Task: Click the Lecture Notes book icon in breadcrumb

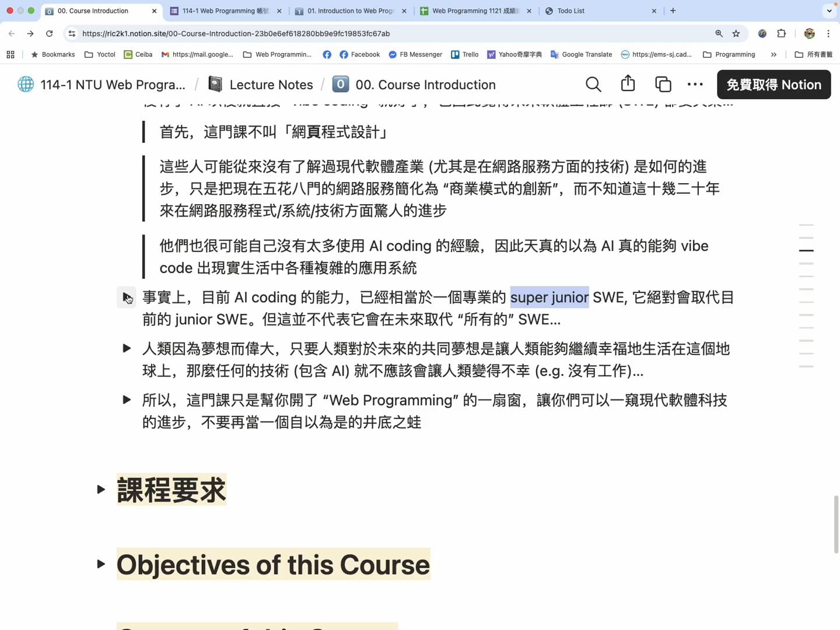Action: click(x=215, y=83)
